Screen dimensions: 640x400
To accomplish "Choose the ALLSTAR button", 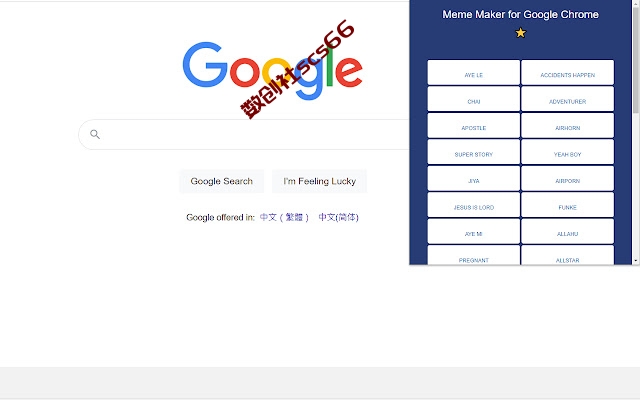I will tap(567, 256).
